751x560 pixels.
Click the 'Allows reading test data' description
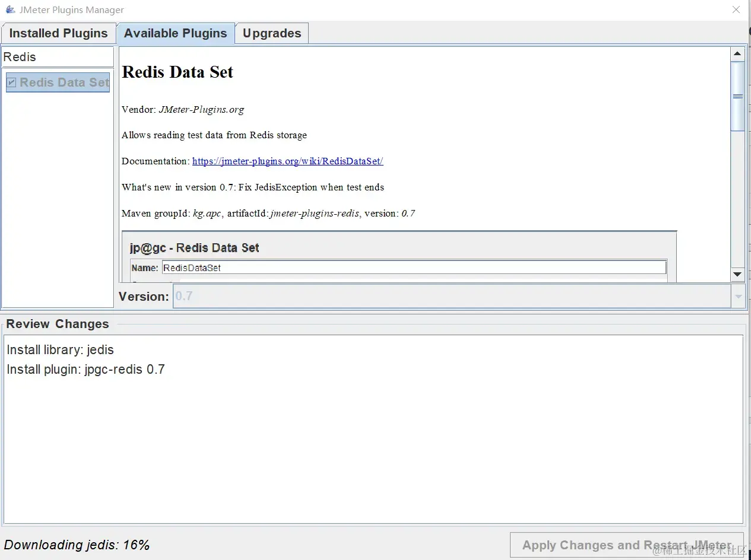(x=214, y=135)
